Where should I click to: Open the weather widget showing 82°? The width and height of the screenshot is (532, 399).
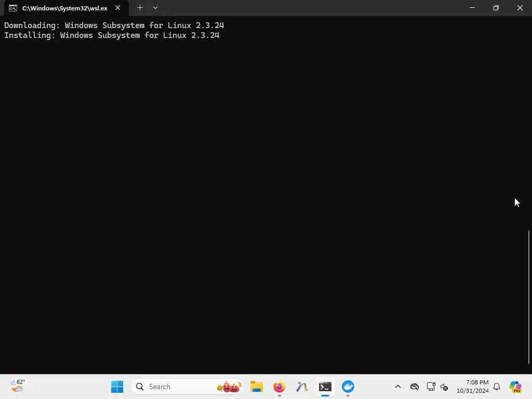pyautogui.click(x=18, y=387)
